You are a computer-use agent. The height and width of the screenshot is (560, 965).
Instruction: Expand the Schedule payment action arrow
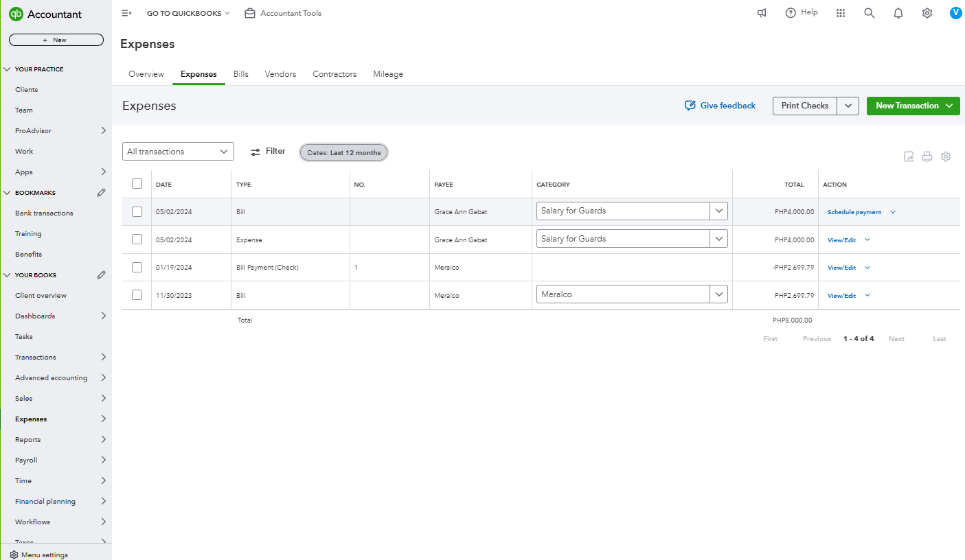[x=893, y=212]
